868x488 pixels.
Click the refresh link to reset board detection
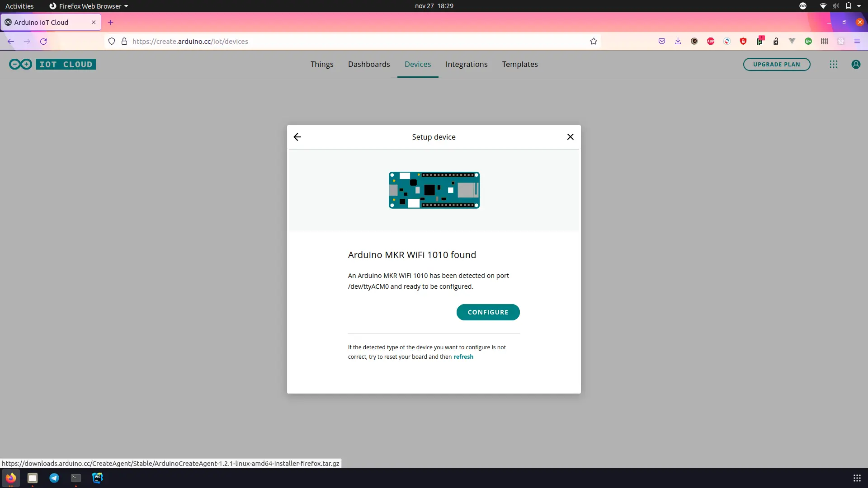[x=463, y=357]
